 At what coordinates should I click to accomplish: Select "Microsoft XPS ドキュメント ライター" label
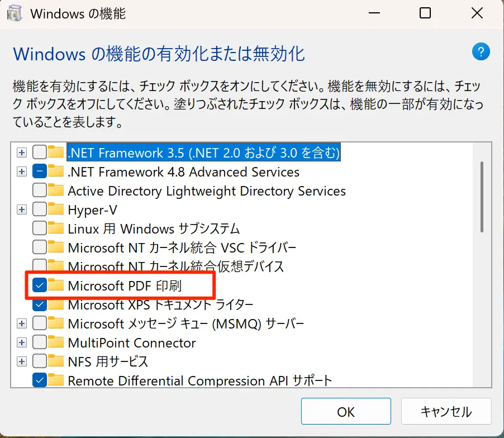coord(160,304)
